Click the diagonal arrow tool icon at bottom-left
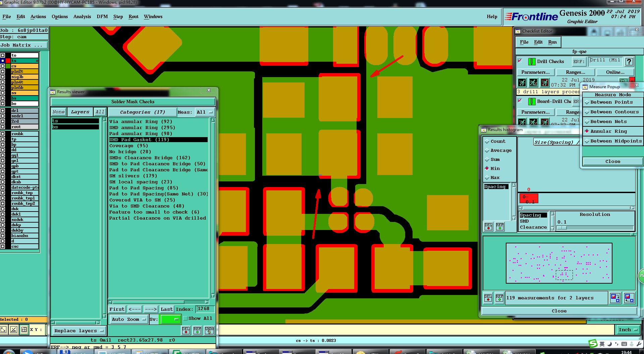Image resolution: width=644 pixels, height=354 pixels. 3,330
